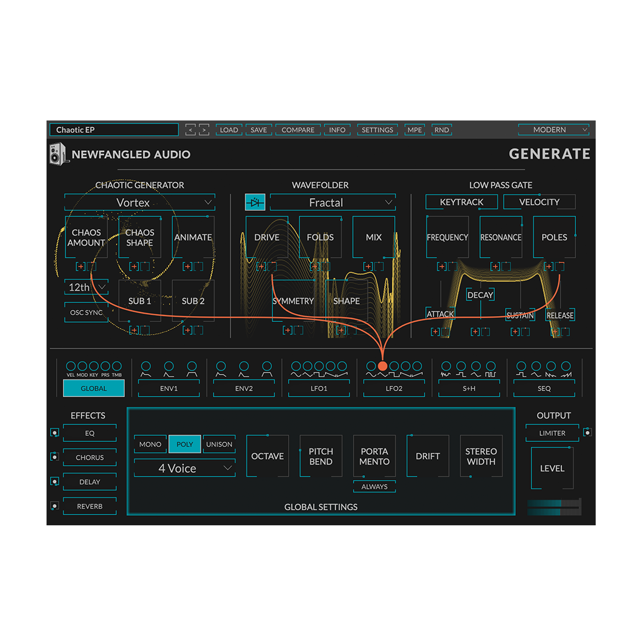This screenshot has height=644, width=644.
Task: Toggle the Delay effect power button
Action: (55, 481)
